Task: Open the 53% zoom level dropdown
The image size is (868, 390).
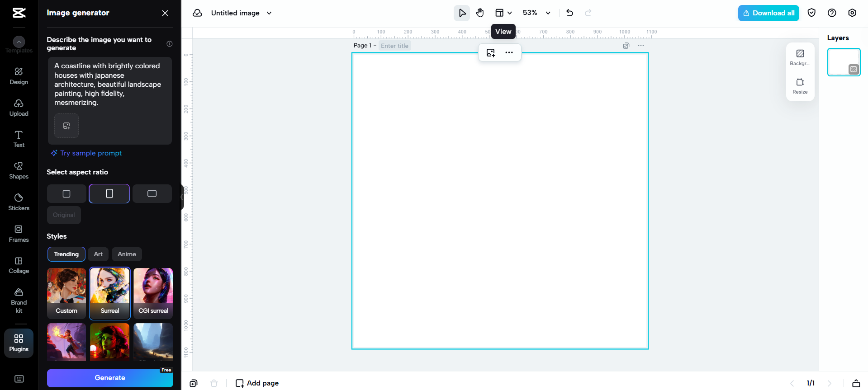Action: pos(536,13)
